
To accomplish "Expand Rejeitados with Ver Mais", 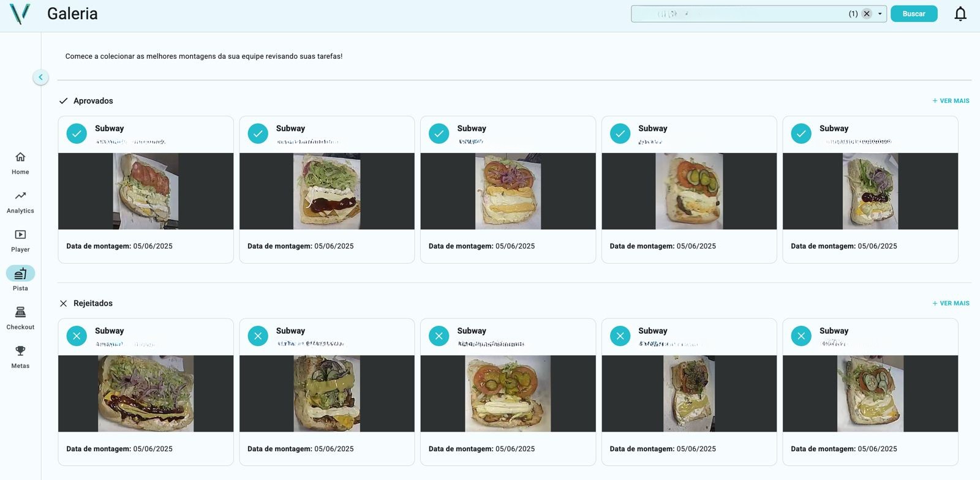I will (x=951, y=304).
